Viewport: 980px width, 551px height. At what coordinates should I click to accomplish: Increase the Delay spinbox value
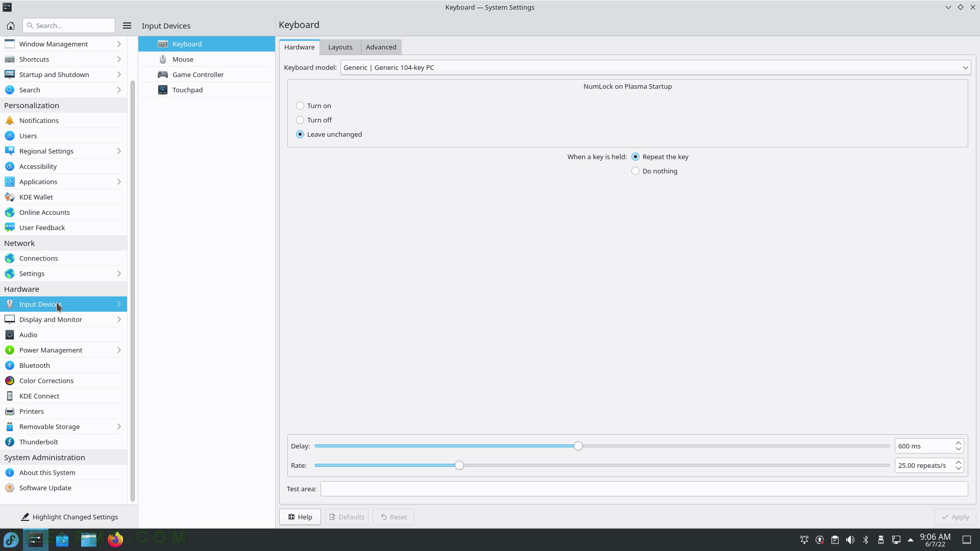pyautogui.click(x=959, y=443)
